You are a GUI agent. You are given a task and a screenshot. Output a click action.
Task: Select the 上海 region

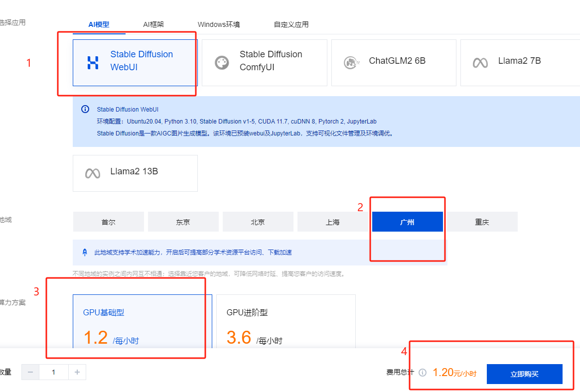[x=332, y=222]
